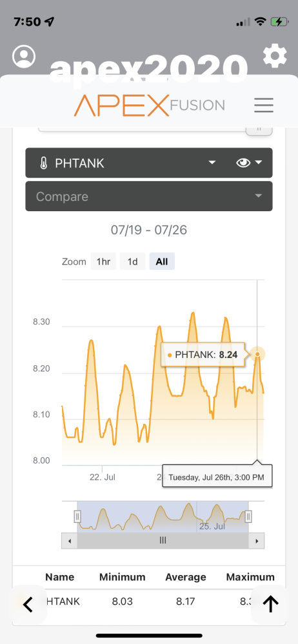Open the user profile icon
The width and height of the screenshot is (298, 644).
click(x=24, y=56)
